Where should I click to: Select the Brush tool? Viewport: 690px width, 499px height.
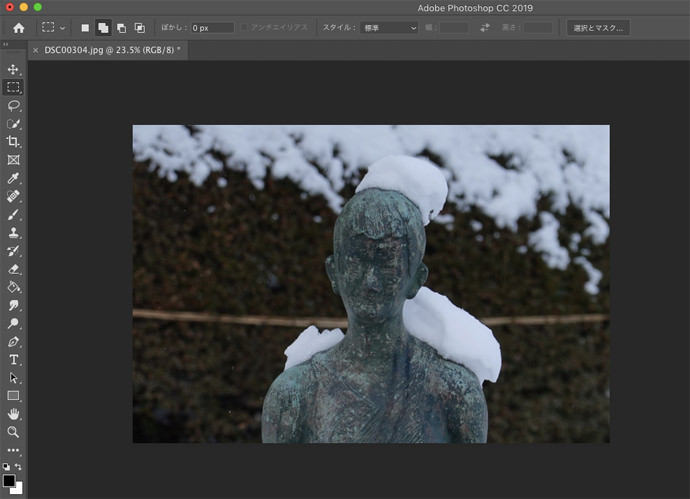click(13, 215)
